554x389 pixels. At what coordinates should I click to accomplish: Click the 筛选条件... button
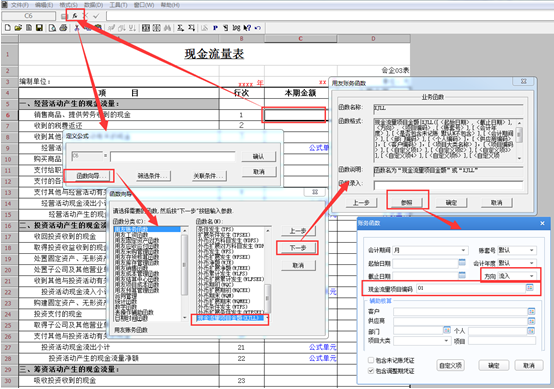coord(152,176)
